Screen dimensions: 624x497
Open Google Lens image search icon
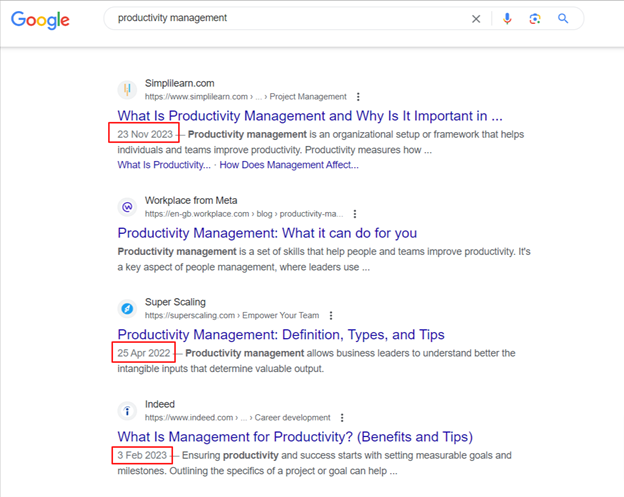[535, 19]
